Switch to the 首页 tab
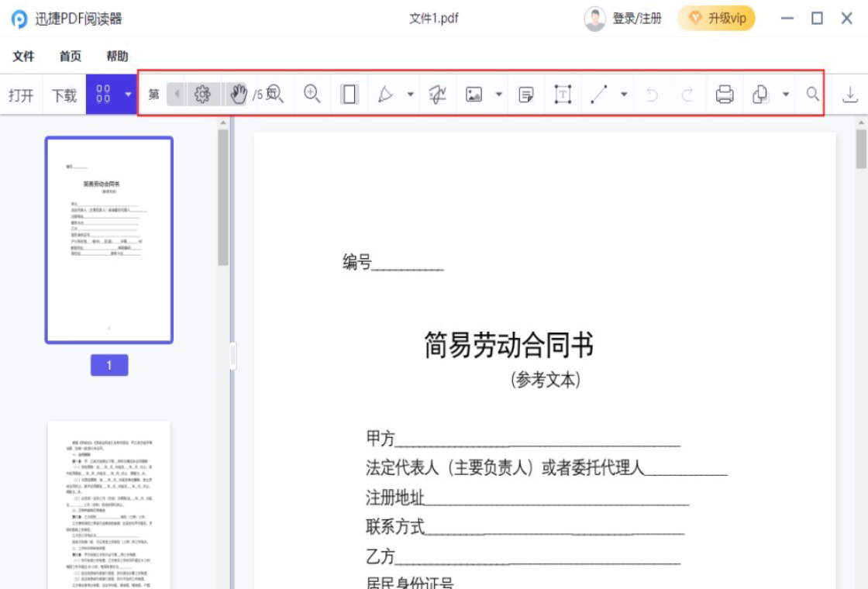Screen dimensions: 868x589 pyautogui.click(x=69, y=55)
